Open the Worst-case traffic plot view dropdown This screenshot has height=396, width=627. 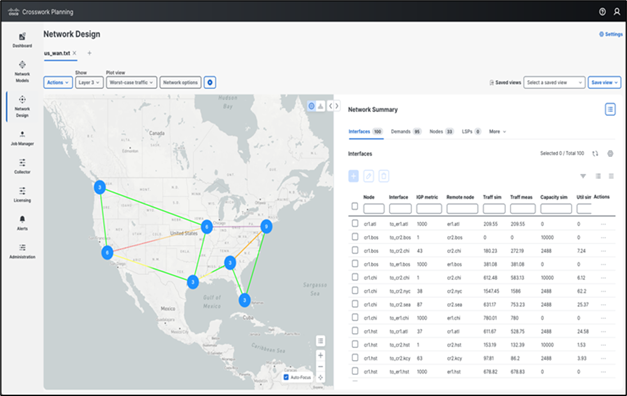click(x=131, y=82)
